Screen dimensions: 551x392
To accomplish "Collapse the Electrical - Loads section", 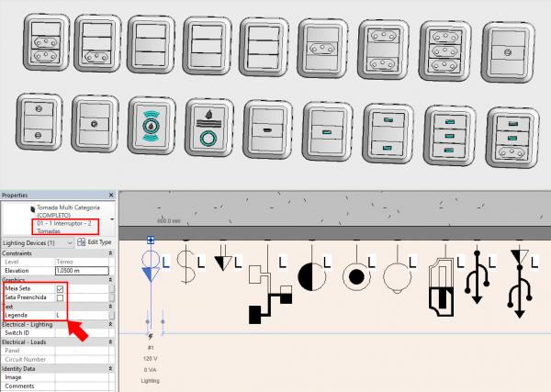I will 111,342.
